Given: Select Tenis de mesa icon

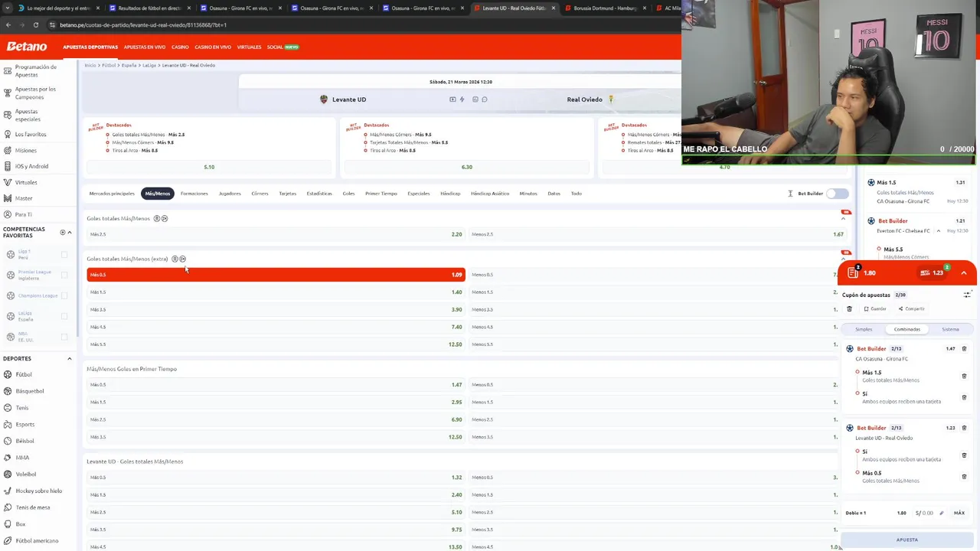Looking at the screenshot, I should 8,507.
